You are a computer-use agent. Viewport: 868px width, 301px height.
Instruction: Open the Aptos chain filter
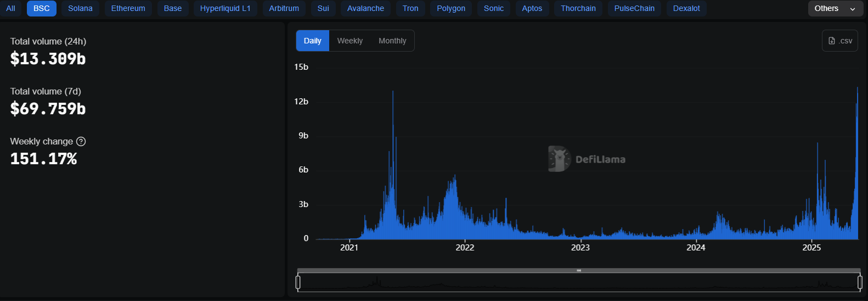[x=532, y=8]
